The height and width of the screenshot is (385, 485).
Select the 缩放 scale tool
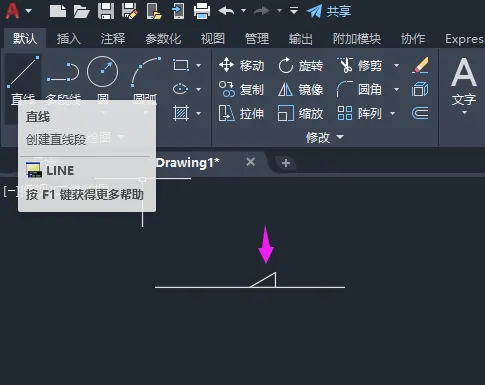tap(301, 114)
